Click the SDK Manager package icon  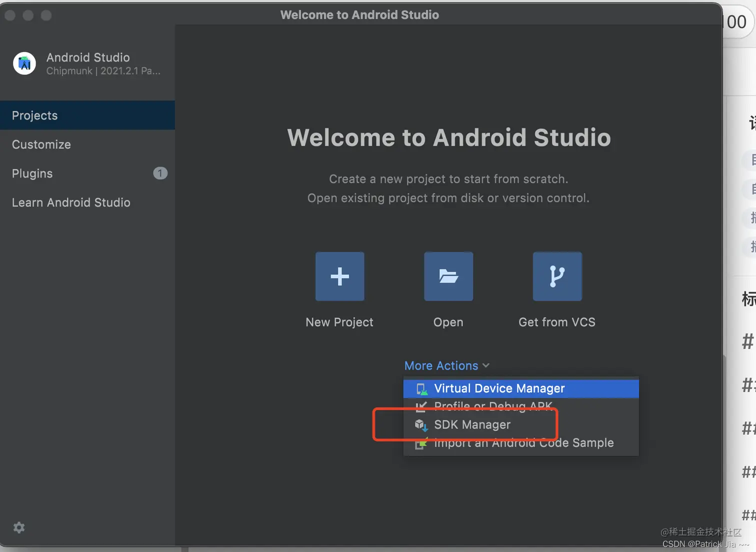421,425
